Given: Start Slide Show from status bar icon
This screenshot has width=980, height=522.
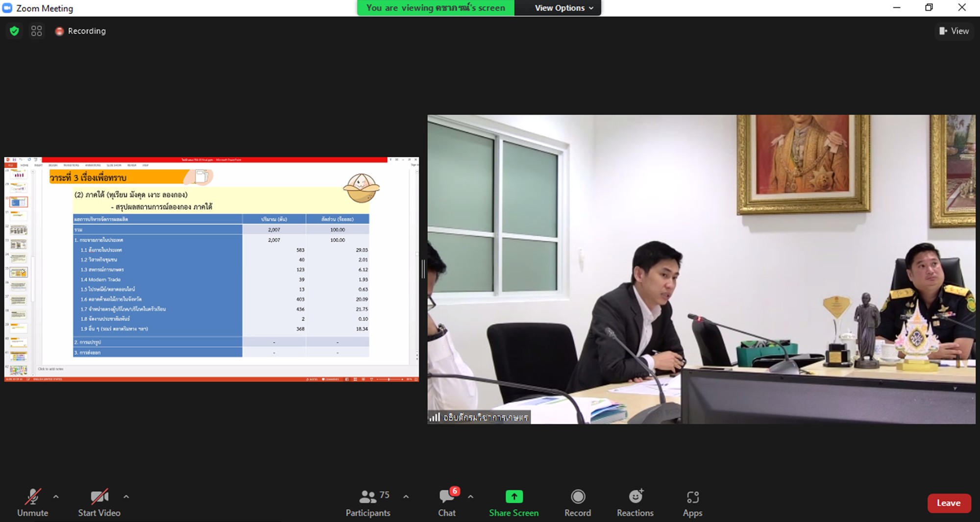Looking at the screenshot, I should [x=371, y=379].
